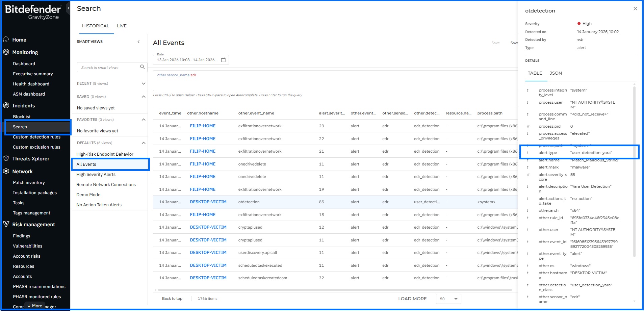
Task: Click the Threats Xplorer shield icon
Action: [6, 158]
